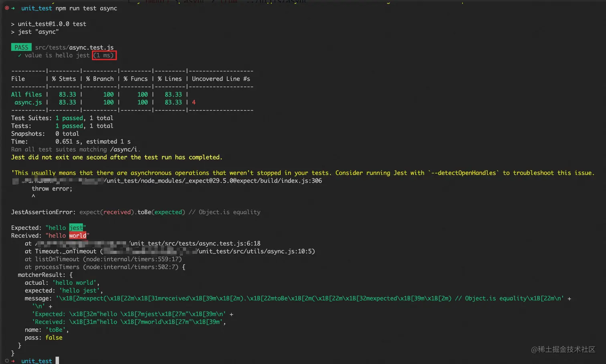Click the 'Time: 0.651 s, estimated 1 s' line

coord(71,142)
